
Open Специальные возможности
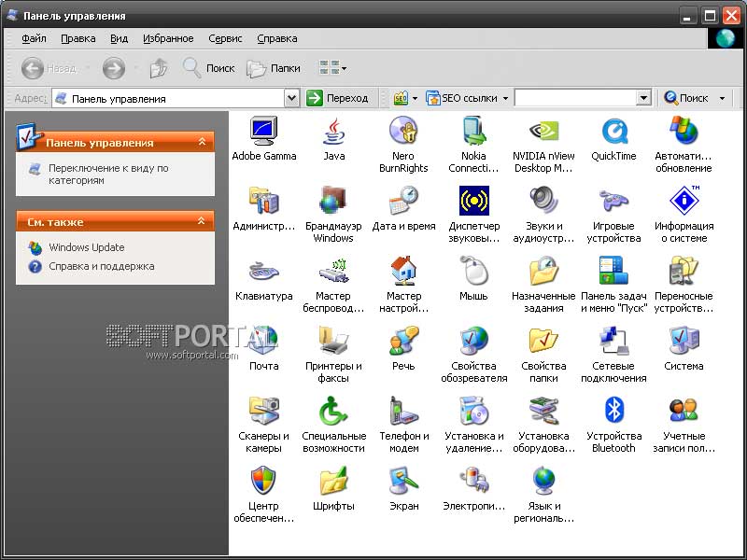tap(333, 425)
